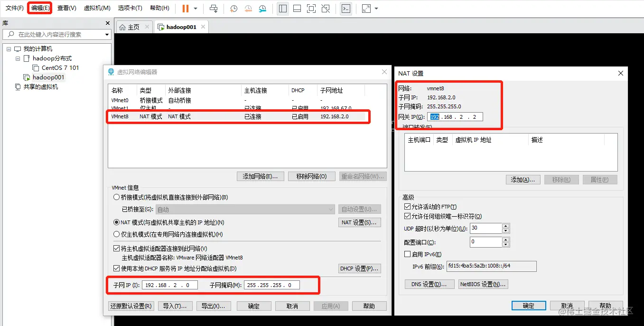Click the 我的计算机 computer icon

18,49
